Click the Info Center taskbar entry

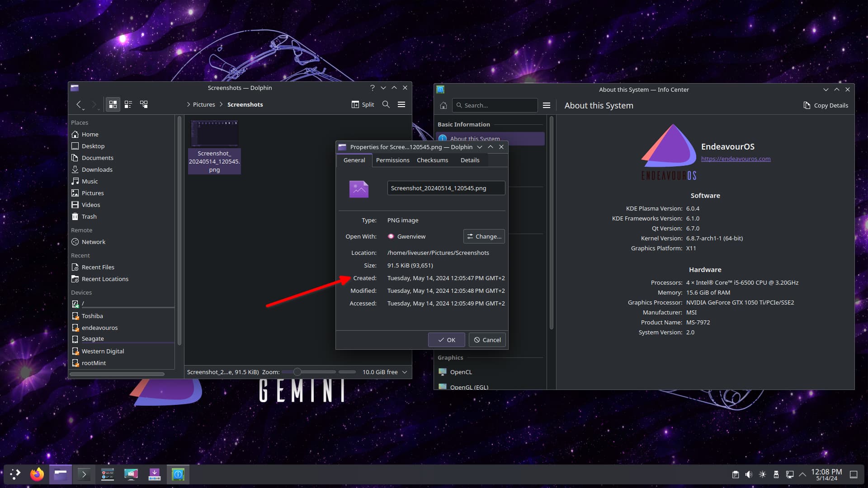click(178, 474)
